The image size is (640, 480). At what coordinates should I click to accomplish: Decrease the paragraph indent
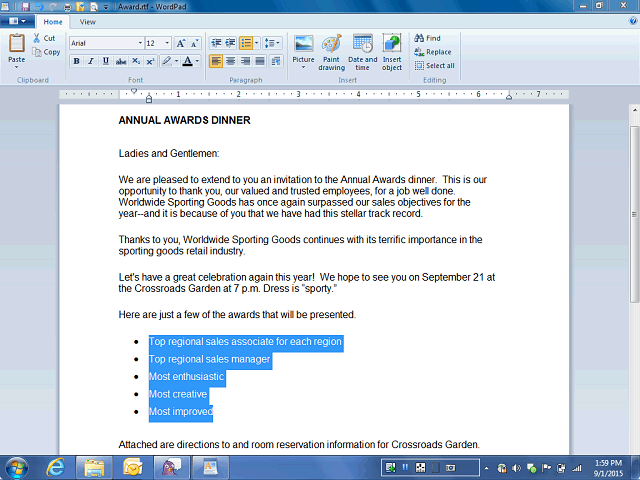tap(216, 43)
